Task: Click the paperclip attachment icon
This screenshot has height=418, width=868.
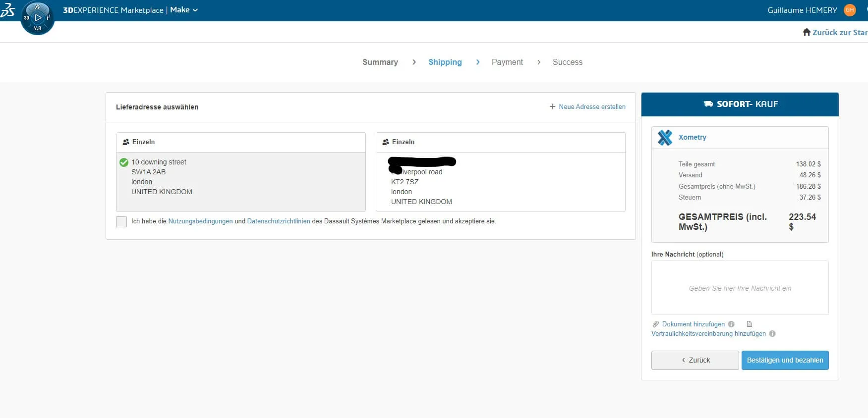Action: (x=656, y=324)
